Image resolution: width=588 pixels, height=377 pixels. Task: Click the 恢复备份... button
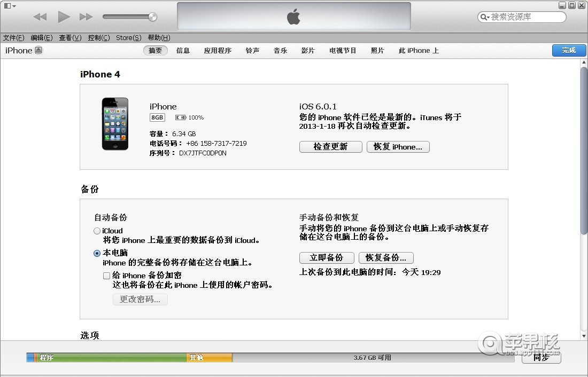coord(386,258)
